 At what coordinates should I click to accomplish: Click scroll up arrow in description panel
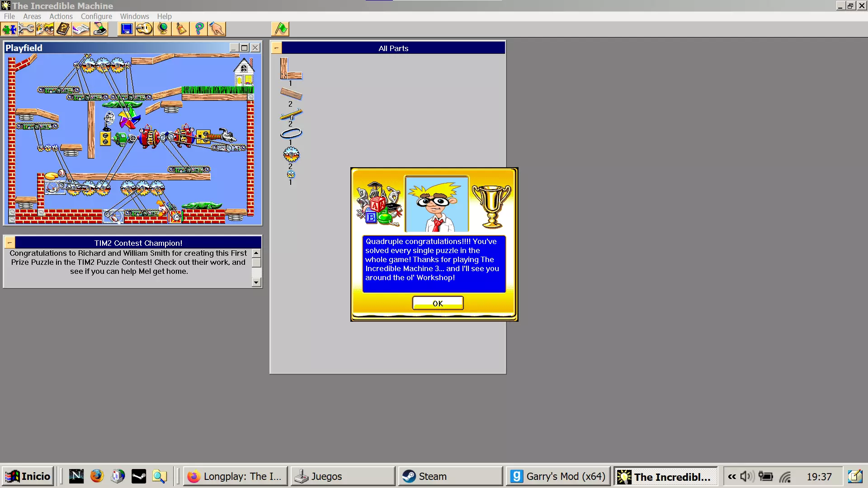click(256, 253)
